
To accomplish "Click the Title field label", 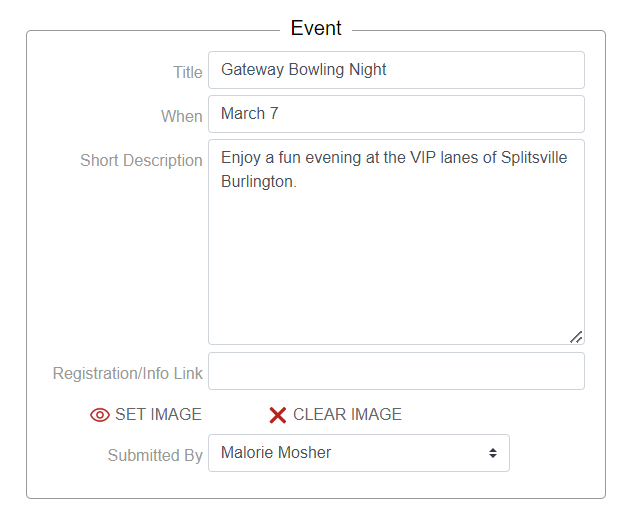I will coord(188,72).
